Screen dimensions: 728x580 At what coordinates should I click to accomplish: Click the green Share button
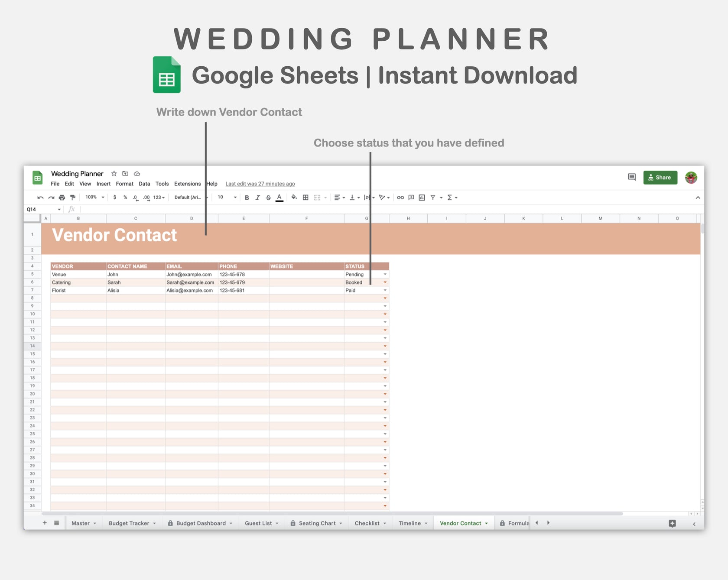[x=660, y=177]
